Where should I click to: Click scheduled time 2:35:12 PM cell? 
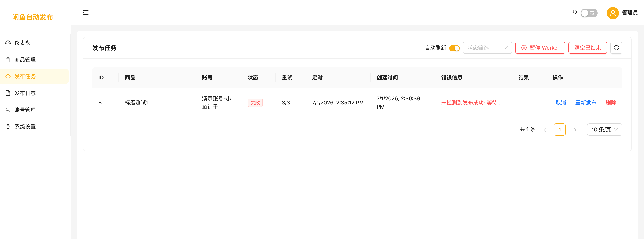coord(338,103)
